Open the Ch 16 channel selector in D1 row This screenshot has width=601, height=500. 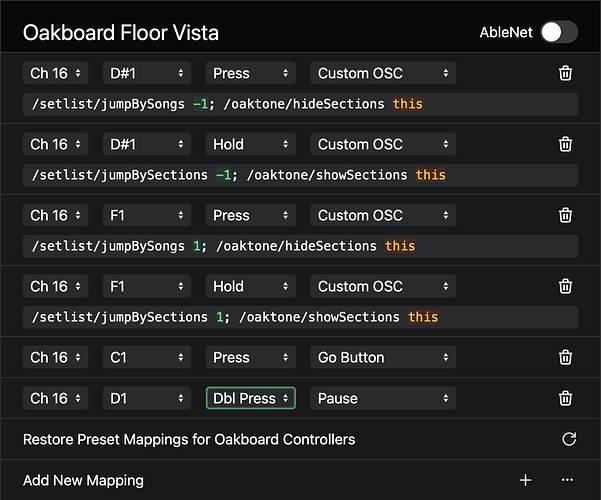(x=56, y=398)
